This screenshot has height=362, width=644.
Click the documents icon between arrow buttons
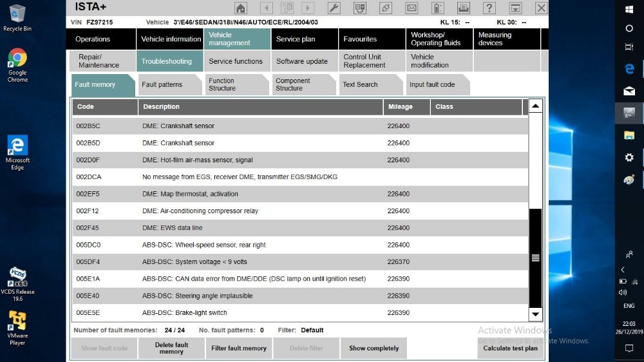coord(287,8)
